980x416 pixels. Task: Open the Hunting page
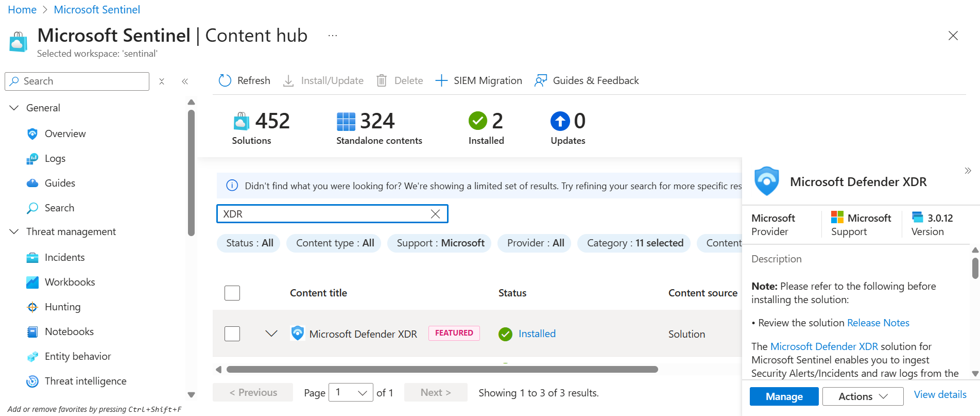pyautogui.click(x=62, y=307)
